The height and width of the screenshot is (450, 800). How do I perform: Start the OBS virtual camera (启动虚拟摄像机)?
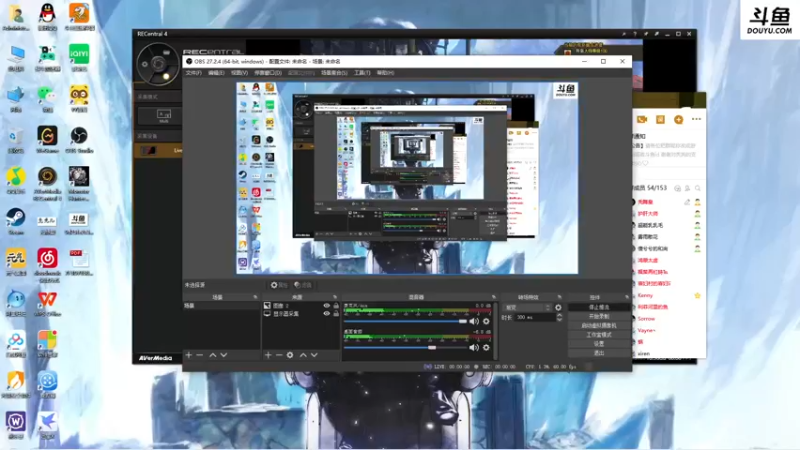598,326
